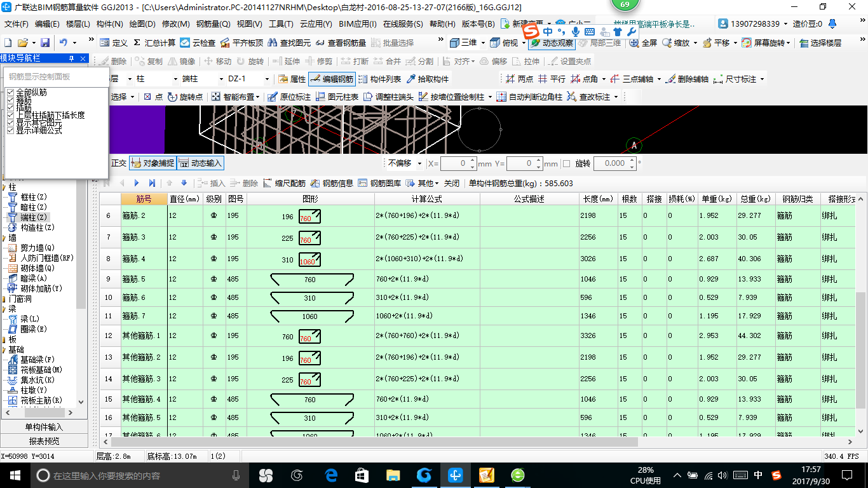Click 删除辅轴 delete auxiliary axis

coord(686,79)
